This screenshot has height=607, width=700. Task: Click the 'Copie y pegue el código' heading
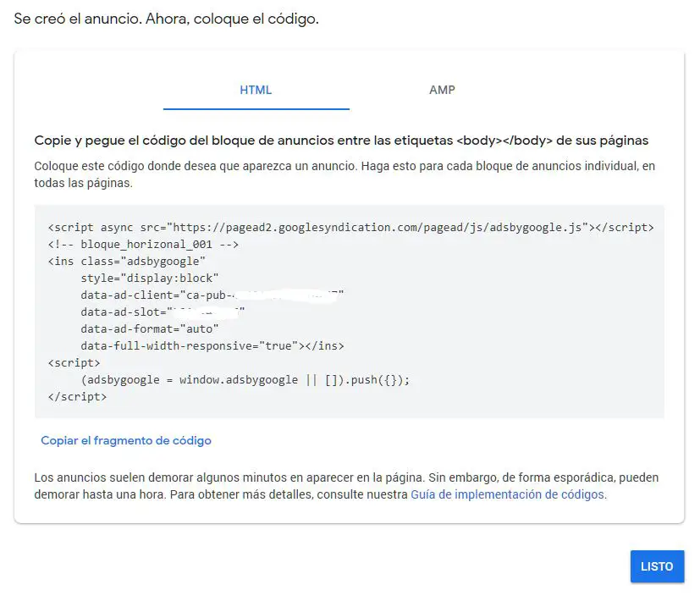tap(341, 141)
